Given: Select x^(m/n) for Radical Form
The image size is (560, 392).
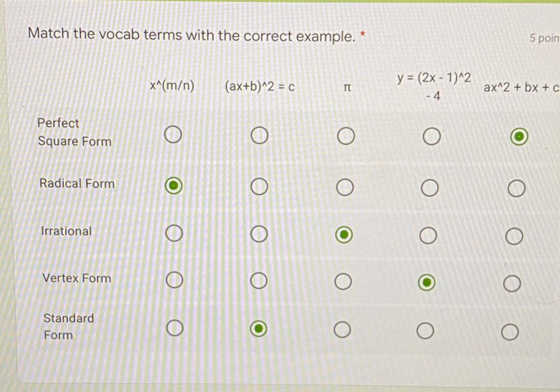Looking at the screenshot, I should [x=173, y=186].
